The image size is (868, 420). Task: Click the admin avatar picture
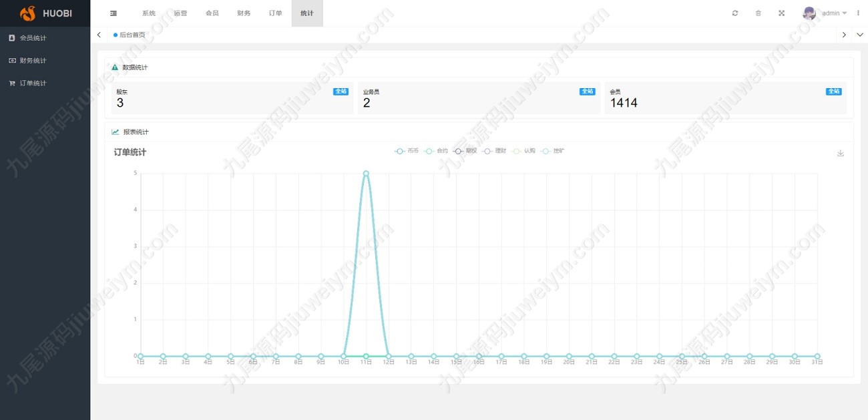(809, 13)
